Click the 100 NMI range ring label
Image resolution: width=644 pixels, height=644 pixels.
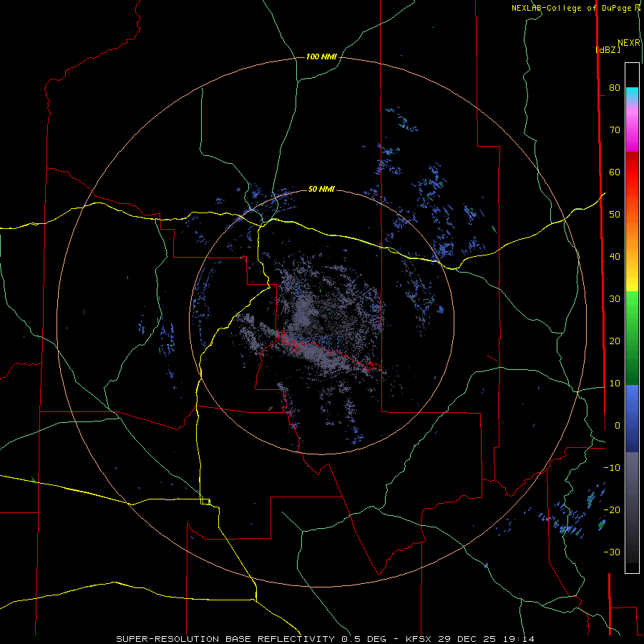(x=321, y=57)
